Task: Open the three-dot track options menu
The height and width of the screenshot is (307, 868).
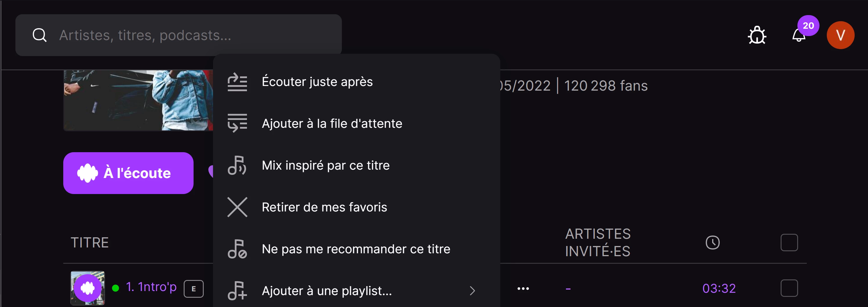Action: click(523, 288)
